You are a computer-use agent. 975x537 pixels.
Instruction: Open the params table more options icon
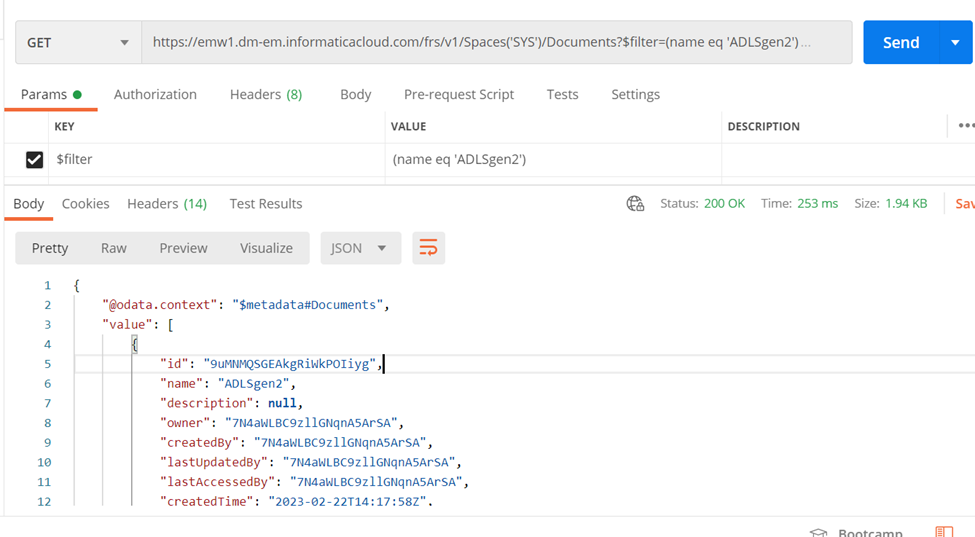(x=966, y=126)
